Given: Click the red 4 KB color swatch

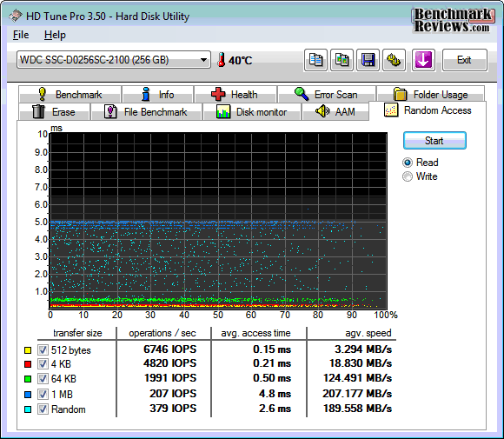Looking at the screenshot, I should [28, 364].
